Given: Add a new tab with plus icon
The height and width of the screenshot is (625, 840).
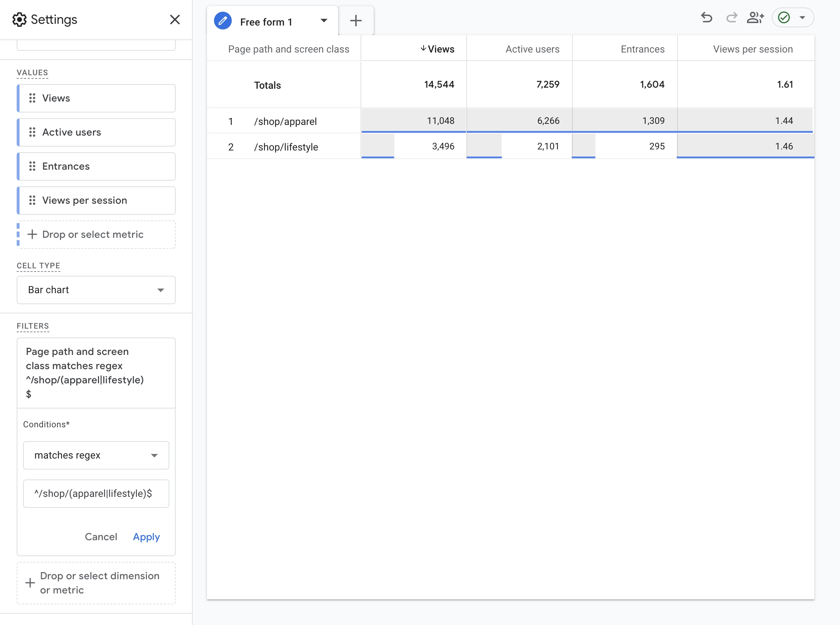Looking at the screenshot, I should point(356,21).
